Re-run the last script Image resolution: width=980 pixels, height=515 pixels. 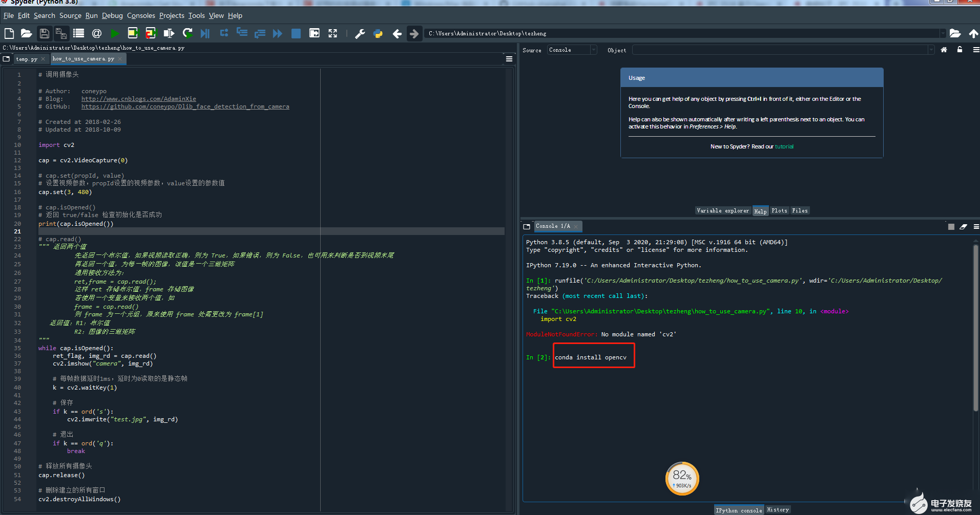click(187, 34)
